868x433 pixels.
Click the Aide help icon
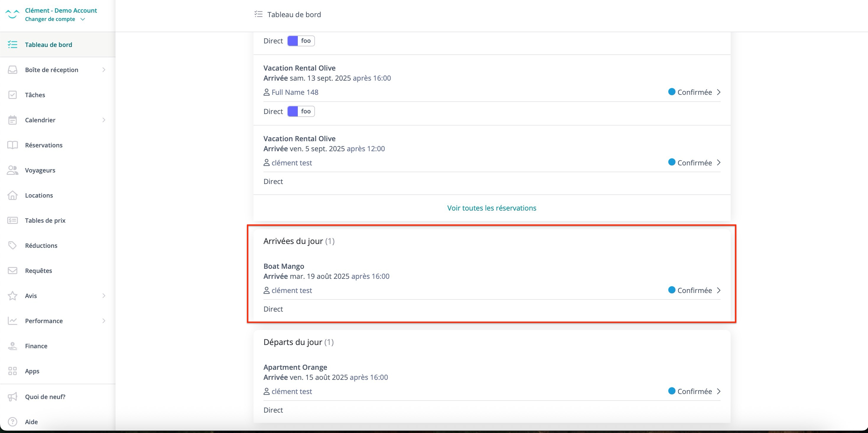12,421
